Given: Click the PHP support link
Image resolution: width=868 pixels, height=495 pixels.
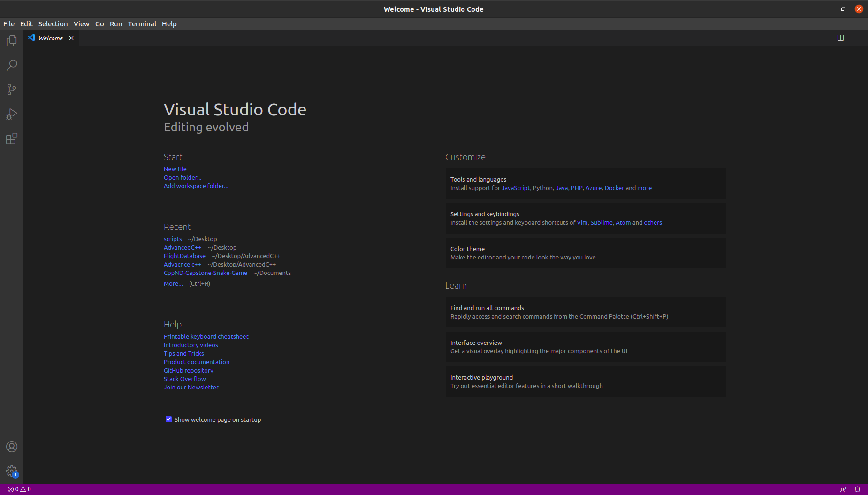Looking at the screenshot, I should pyautogui.click(x=577, y=188).
